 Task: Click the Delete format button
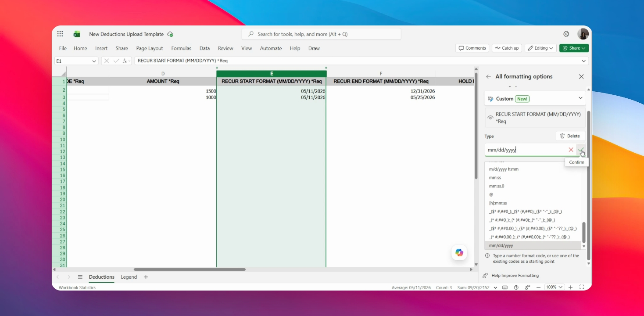[x=570, y=136]
